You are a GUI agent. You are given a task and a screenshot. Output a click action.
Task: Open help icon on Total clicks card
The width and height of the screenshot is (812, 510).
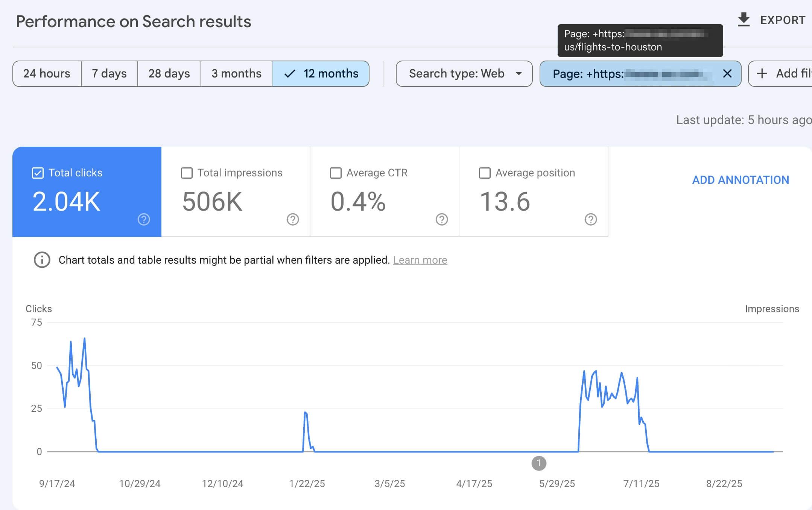coord(144,219)
